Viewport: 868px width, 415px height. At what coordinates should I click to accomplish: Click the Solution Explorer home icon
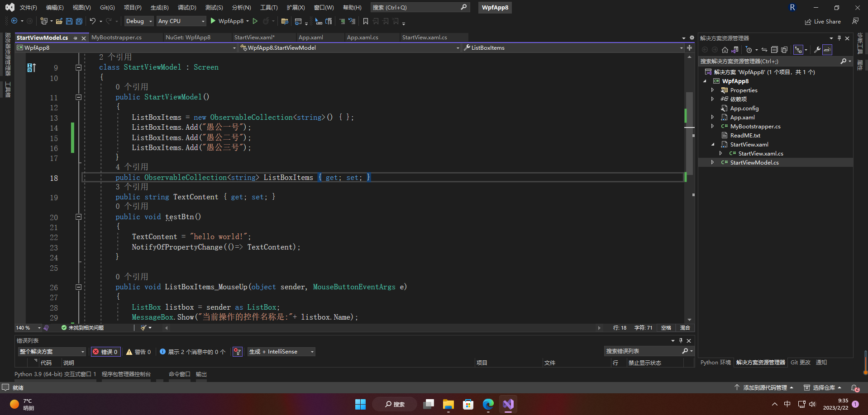[725, 50]
